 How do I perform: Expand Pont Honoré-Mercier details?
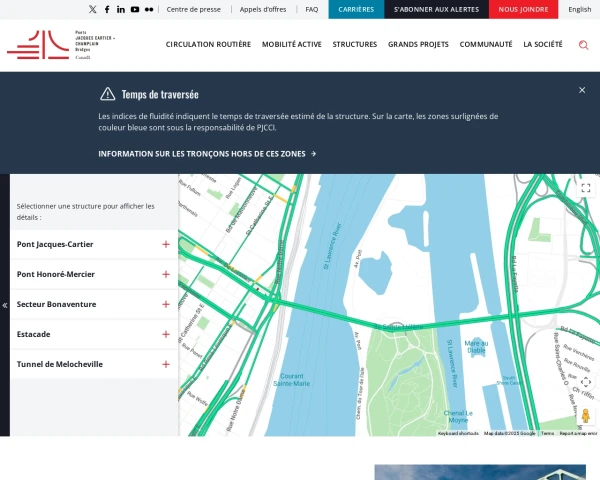click(x=166, y=274)
